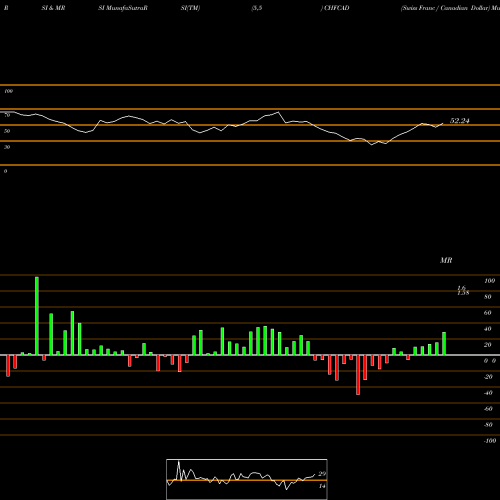Click the -80 label on MR right axis
This screenshot has width=500, height=500.
(488, 425)
